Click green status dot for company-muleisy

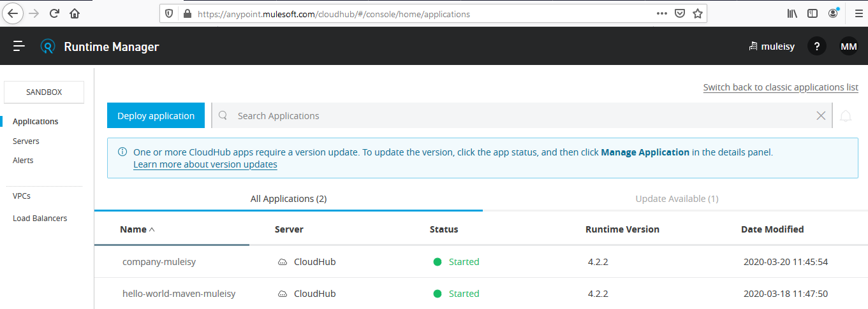(x=438, y=262)
